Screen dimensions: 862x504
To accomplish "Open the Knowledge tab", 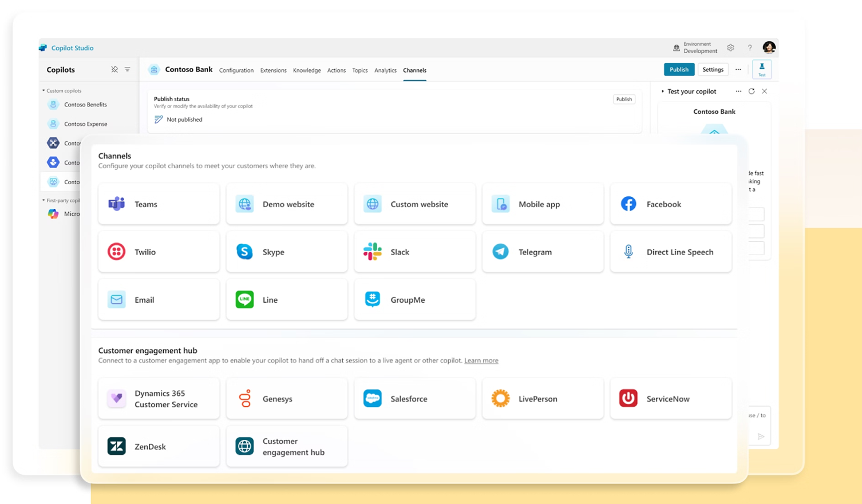I will (307, 70).
